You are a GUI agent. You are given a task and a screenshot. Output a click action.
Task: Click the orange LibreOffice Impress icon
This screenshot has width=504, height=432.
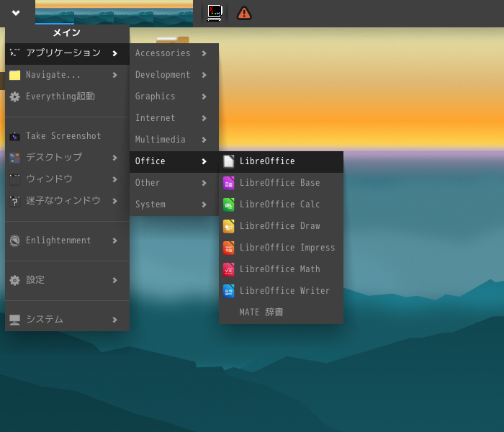[x=228, y=248]
